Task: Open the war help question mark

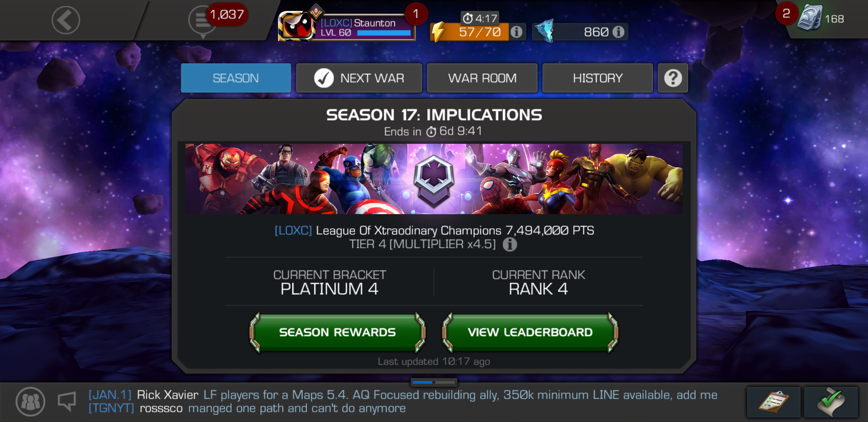Action: pyautogui.click(x=673, y=78)
